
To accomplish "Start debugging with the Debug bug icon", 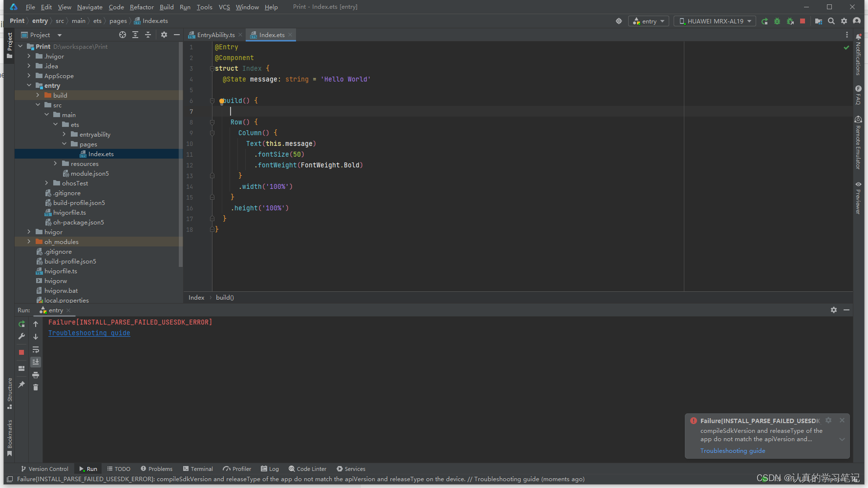I will point(778,21).
